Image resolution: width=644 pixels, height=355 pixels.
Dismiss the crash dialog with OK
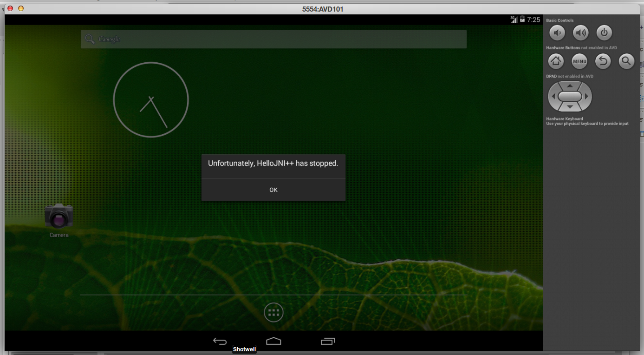[273, 190]
